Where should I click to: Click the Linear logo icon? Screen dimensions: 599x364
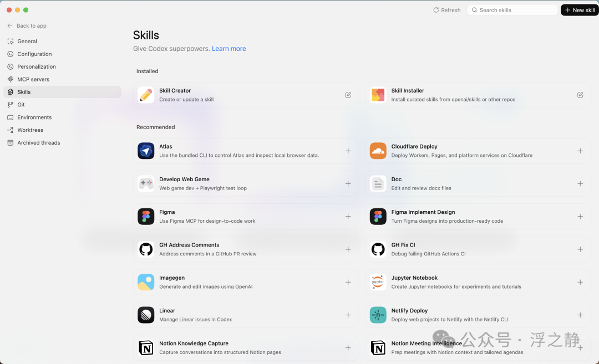tap(146, 315)
